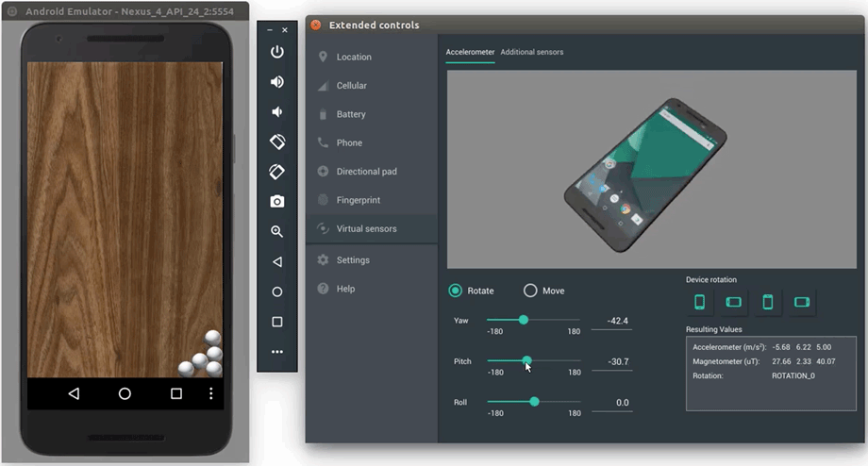This screenshot has height=466, width=868.
Task: Close the Extended controls window
Action: click(315, 25)
